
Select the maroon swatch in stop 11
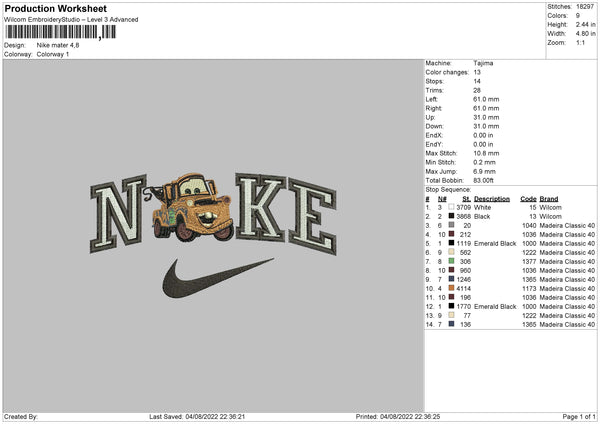pos(451,297)
